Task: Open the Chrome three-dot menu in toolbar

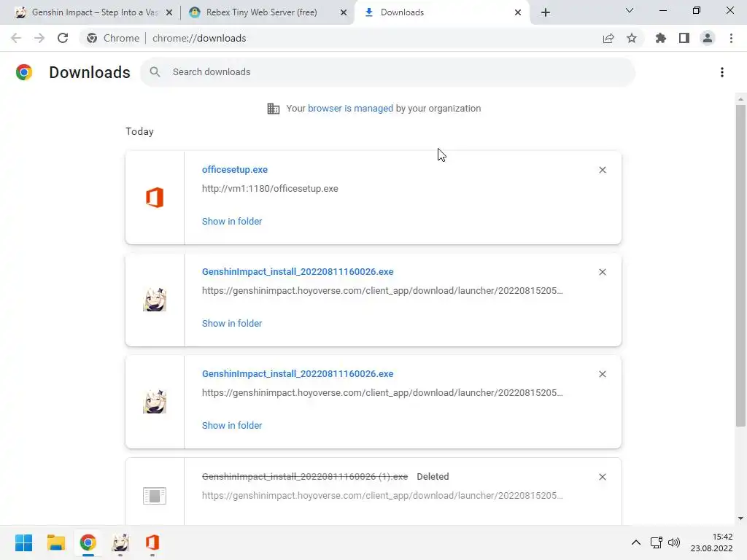Action: pyautogui.click(x=731, y=38)
